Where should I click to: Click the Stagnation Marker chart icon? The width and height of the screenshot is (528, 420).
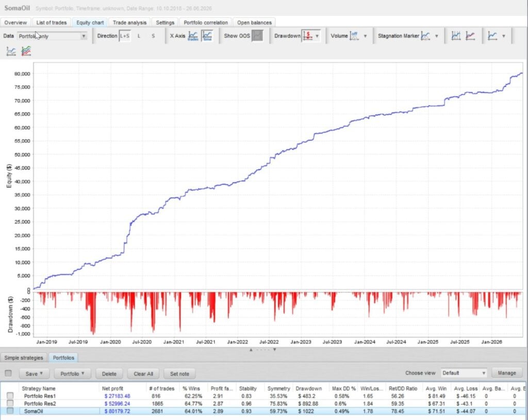coord(426,36)
